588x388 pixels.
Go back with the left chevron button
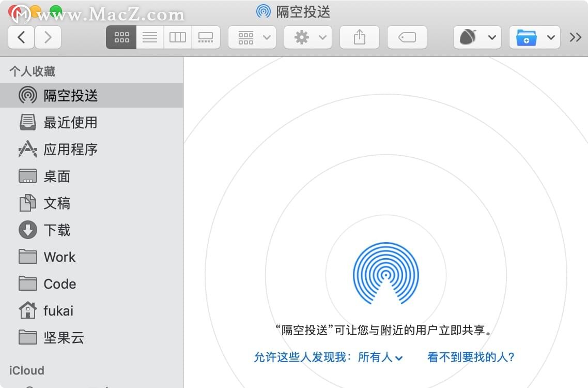tap(21, 37)
